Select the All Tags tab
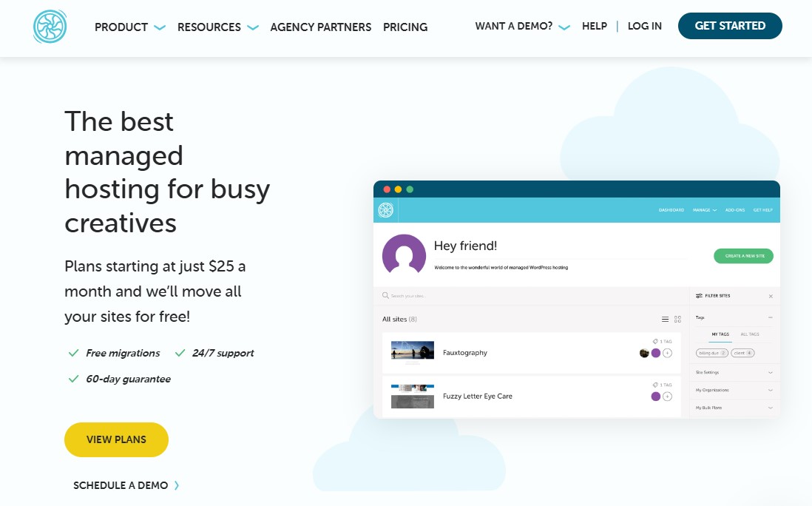812x506 pixels. (749, 334)
